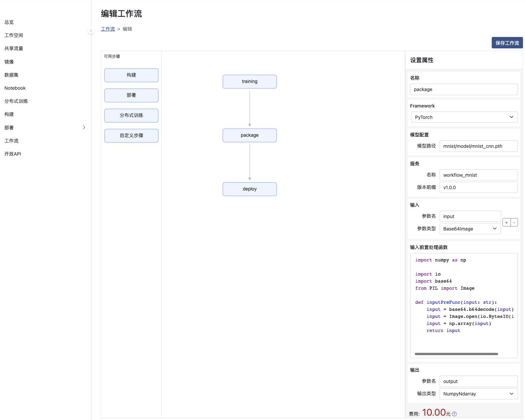This screenshot has width=525, height=420.
Task: Add an input parameter with the plus button
Action: [507, 222]
